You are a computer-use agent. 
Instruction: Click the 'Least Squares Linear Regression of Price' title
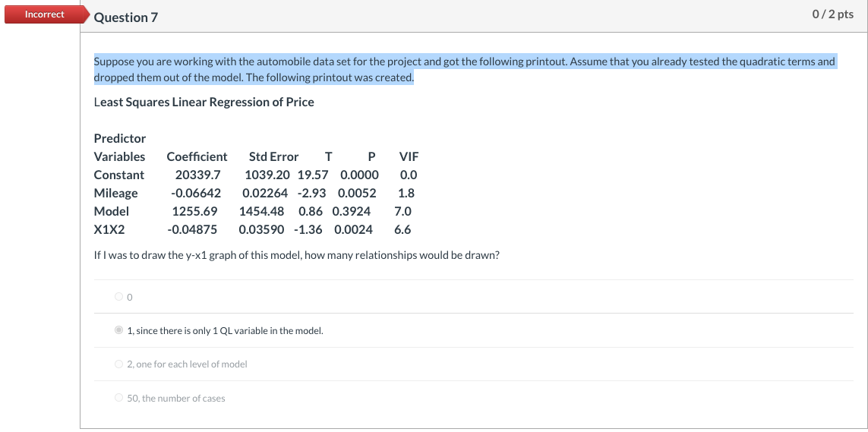204,102
